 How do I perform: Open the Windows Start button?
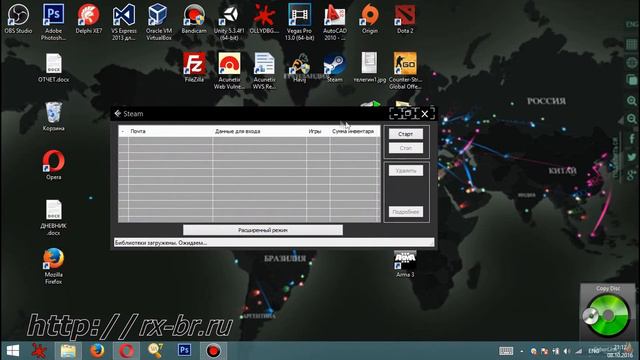tap(13, 351)
